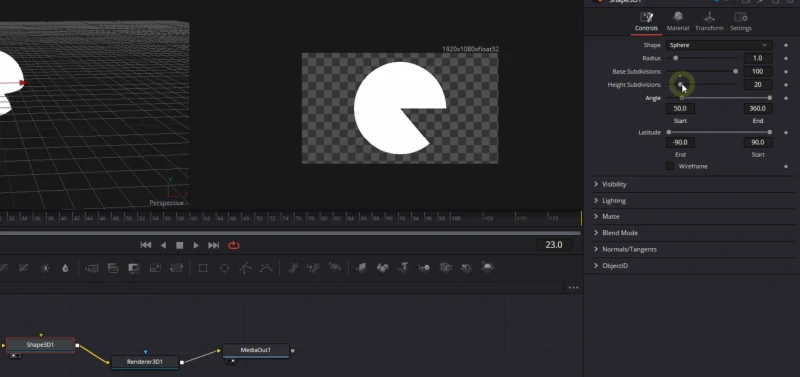Add a Brightness Contrast node from toolbar
The width and height of the screenshot is (800, 377).
click(45, 268)
